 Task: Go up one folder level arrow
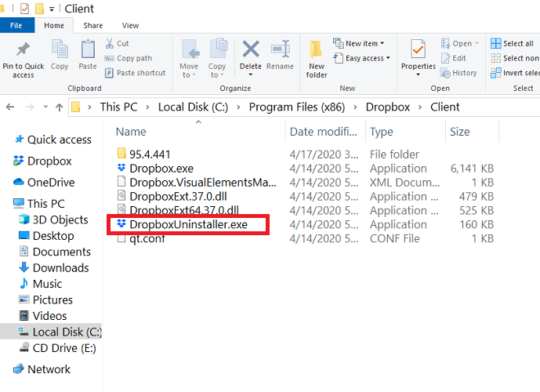click(x=60, y=107)
